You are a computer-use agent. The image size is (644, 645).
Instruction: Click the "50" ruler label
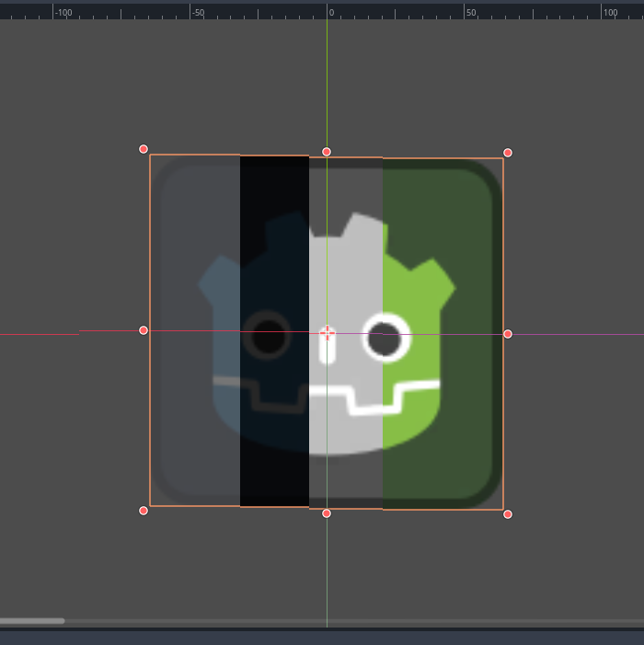pos(471,13)
